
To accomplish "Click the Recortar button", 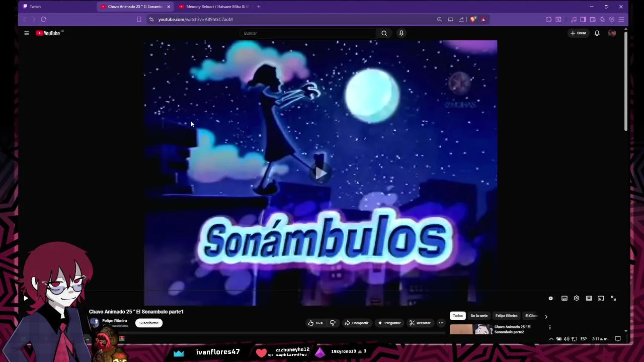I will tap(420, 323).
